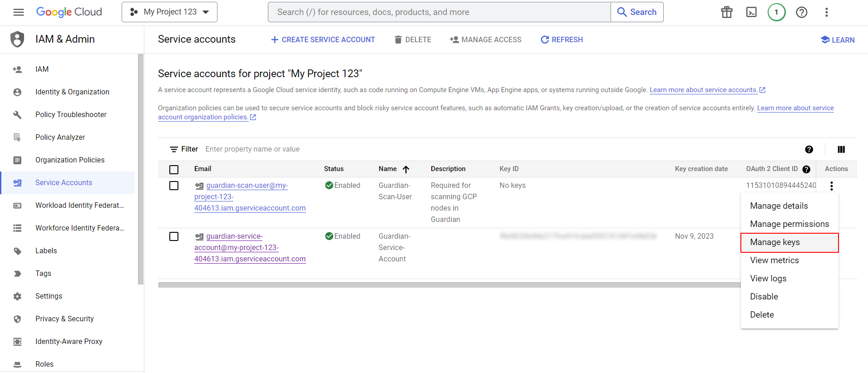Click the Status column header
The height and width of the screenshot is (373, 868).
click(x=334, y=169)
